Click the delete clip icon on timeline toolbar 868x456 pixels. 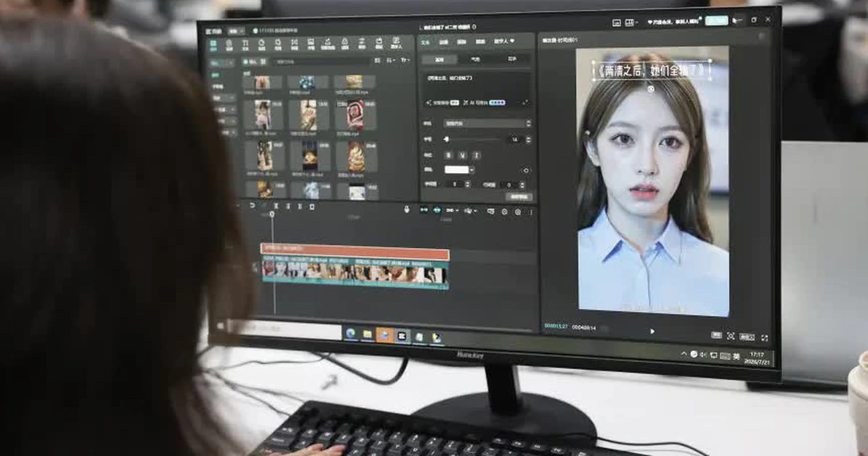click(312, 207)
